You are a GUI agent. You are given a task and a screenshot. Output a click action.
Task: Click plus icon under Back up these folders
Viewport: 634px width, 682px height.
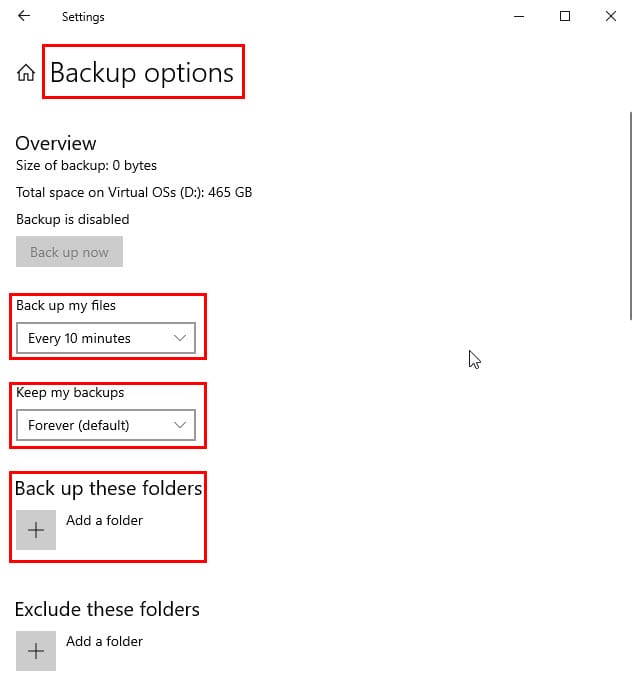click(36, 530)
